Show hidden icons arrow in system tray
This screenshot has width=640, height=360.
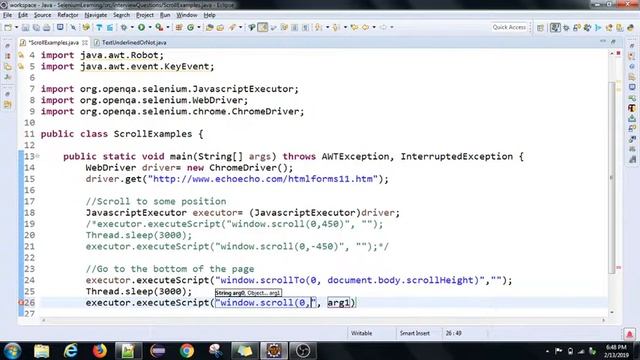(547, 351)
